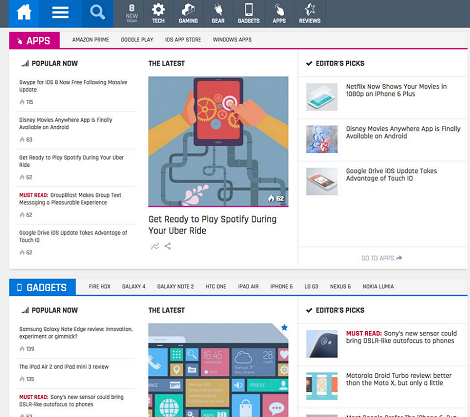Select the Windows Apps tab
The width and height of the screenshot is (470, 417).
tap(232, 40)
